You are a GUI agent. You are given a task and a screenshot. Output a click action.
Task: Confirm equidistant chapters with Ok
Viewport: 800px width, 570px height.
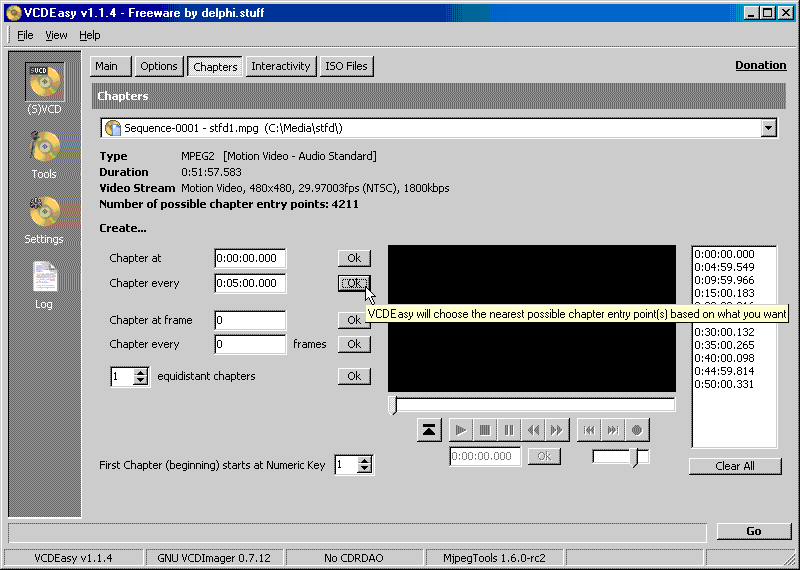pos(354,376)
